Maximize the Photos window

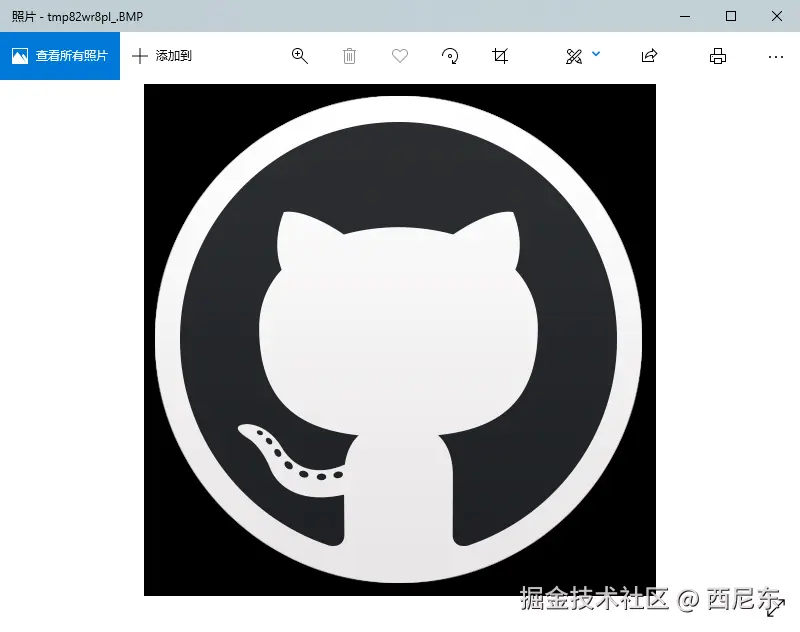coord(731,16)
